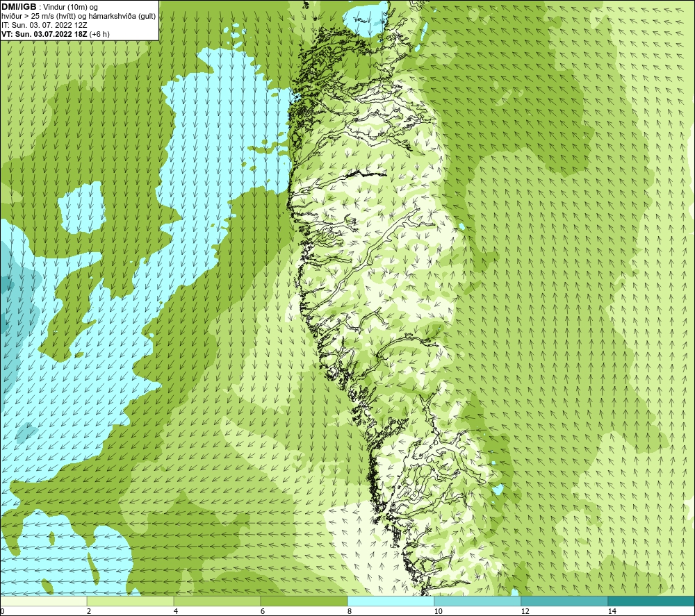The image size is (695, 616).
Task: Select the "8" label on the wind scale
Action: coord(350,611)
